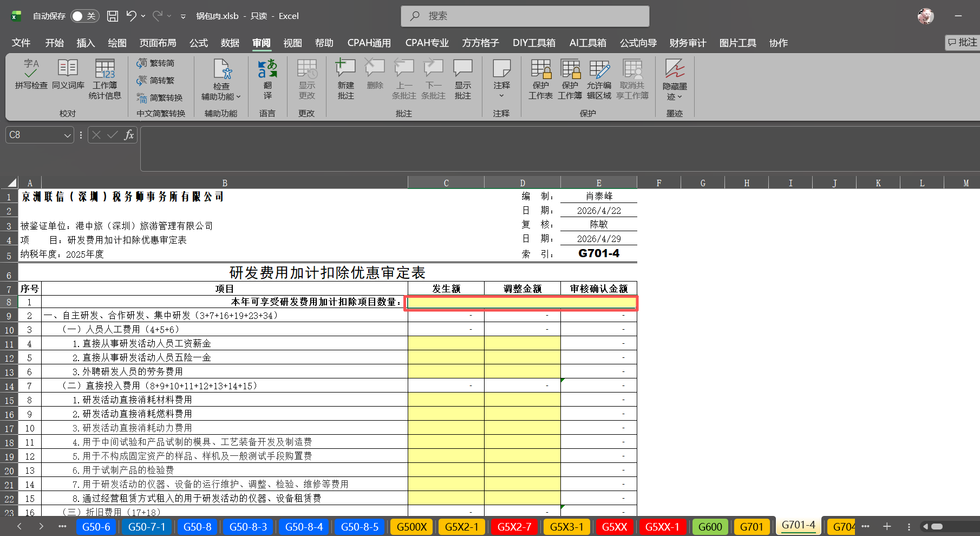Open the G5X2-7 sheet tab
Screen dimensions: 980x536
pos(514,527)
